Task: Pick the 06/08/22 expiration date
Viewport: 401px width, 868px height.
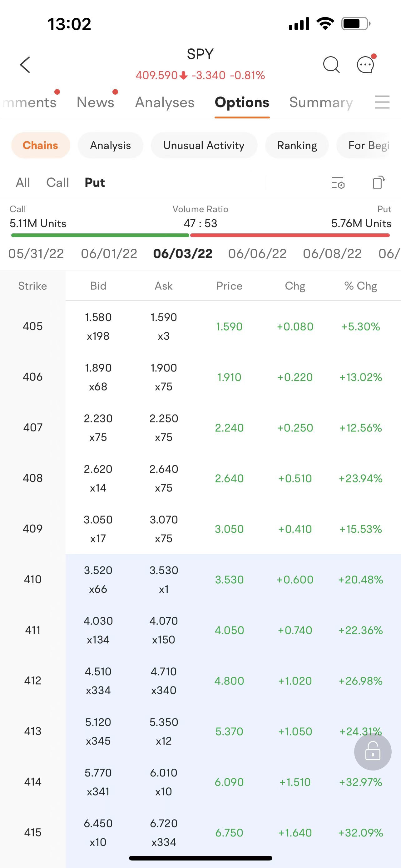Action: tap(332, 254)
